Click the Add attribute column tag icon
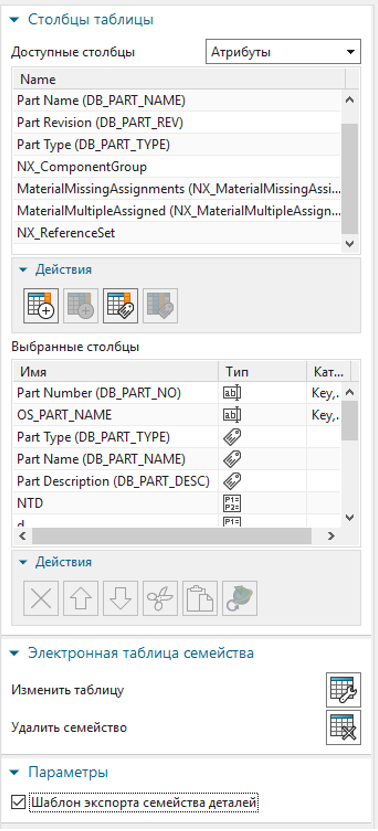This screenshot has height=831, width=378. [120, 306]
